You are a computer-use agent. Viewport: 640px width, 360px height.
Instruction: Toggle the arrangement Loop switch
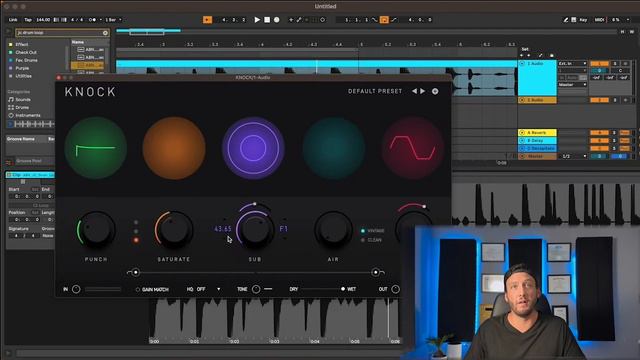(384, 20)
